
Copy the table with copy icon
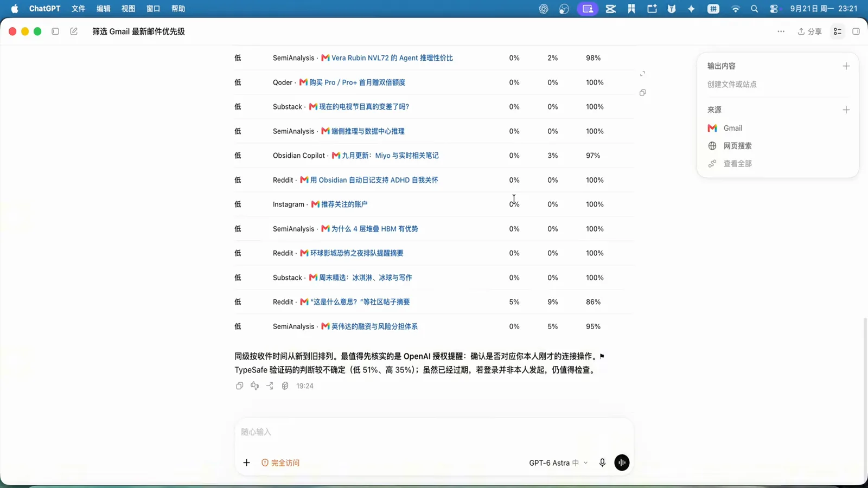642,93
